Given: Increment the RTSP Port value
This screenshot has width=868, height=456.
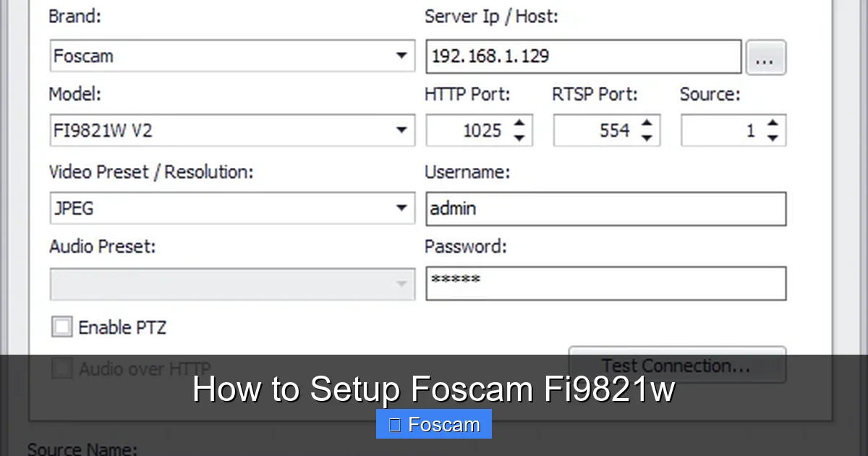Looking at the screenshot, I should point(646,124).
